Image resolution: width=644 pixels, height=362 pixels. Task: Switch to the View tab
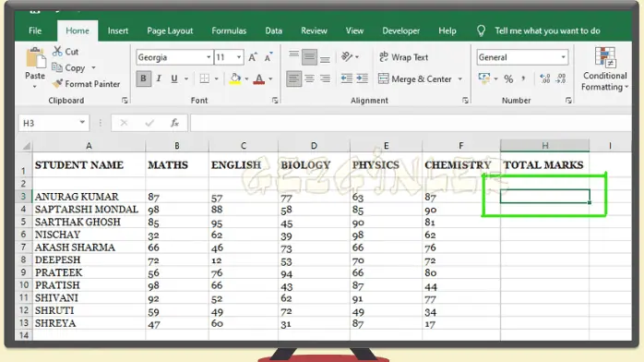(x=354, y=30)
